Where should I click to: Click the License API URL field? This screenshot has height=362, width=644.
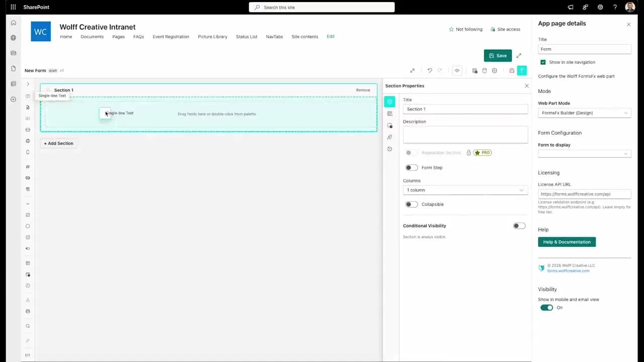(585, 194)
